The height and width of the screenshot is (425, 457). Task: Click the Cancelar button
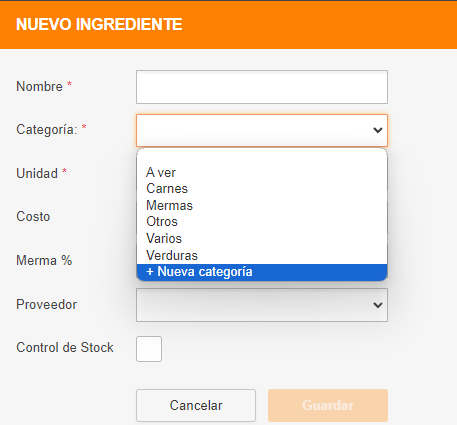point(196,405)
